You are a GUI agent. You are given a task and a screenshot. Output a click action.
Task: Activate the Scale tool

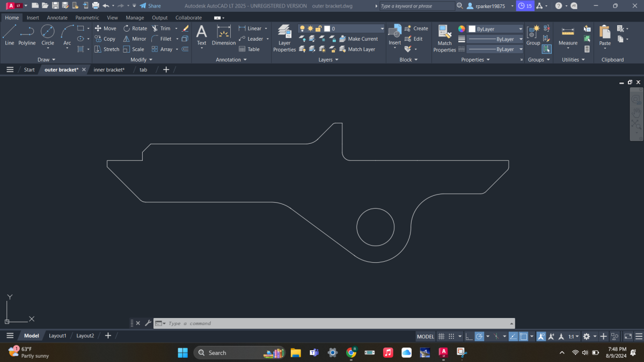click(x=133, y=49)
